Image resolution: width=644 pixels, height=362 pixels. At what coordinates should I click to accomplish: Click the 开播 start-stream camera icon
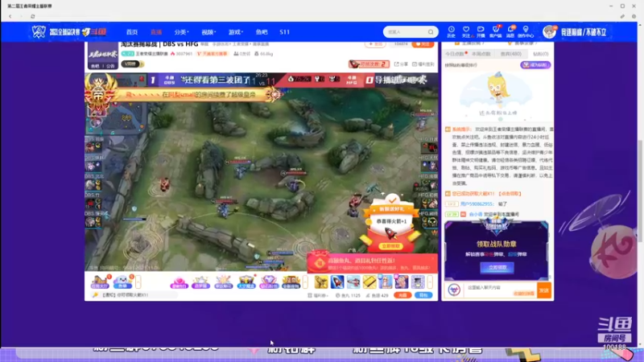tap(481, 31)
